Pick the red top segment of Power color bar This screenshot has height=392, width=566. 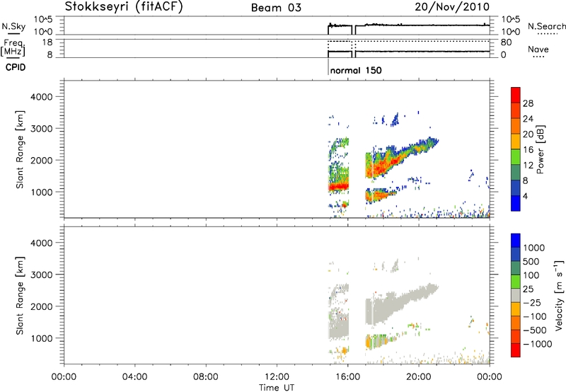pyautogui.click(x=516, y=96)
